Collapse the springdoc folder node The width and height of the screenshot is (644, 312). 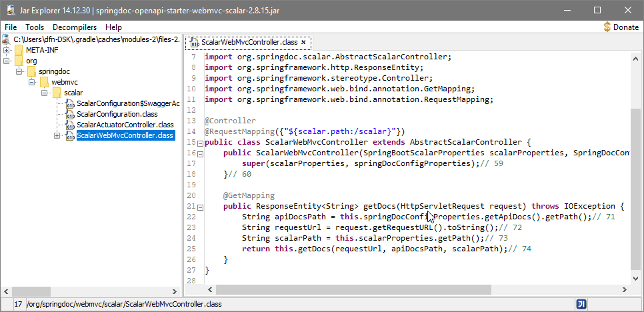point(19,71)
